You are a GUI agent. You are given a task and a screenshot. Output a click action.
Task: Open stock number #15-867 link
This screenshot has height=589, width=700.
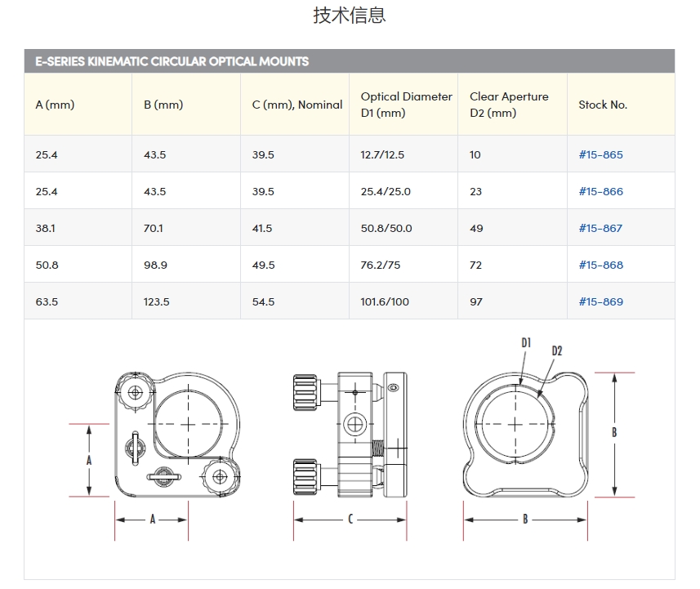tap(600, 228)
